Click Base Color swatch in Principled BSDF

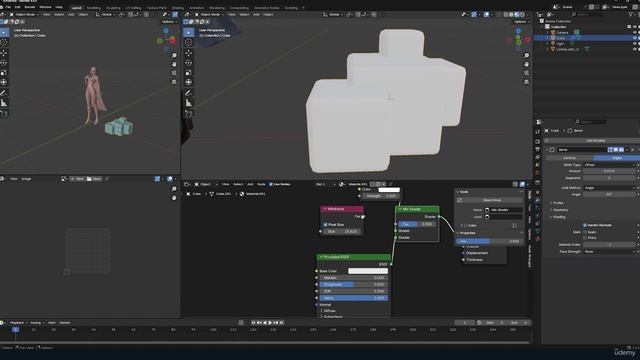(368, 271)
